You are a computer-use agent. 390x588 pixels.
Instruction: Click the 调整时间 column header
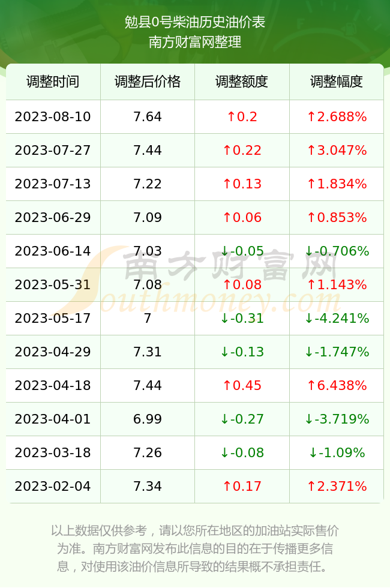[53, 82]
